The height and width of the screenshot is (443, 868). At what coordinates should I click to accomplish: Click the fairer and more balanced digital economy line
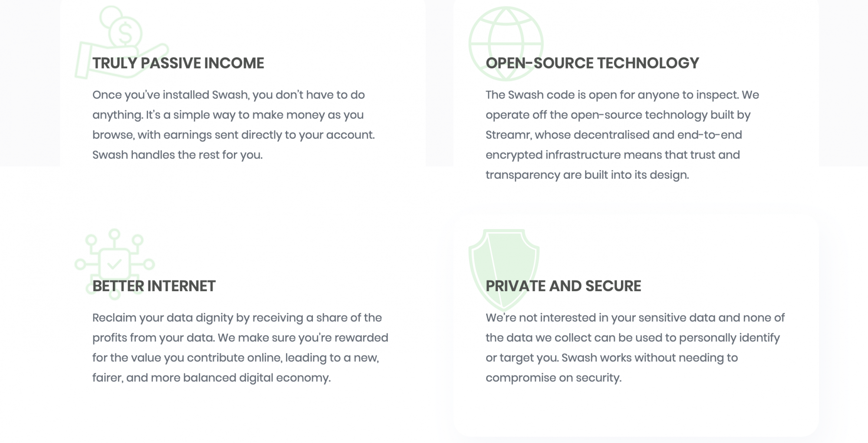[x=211, y=378]
